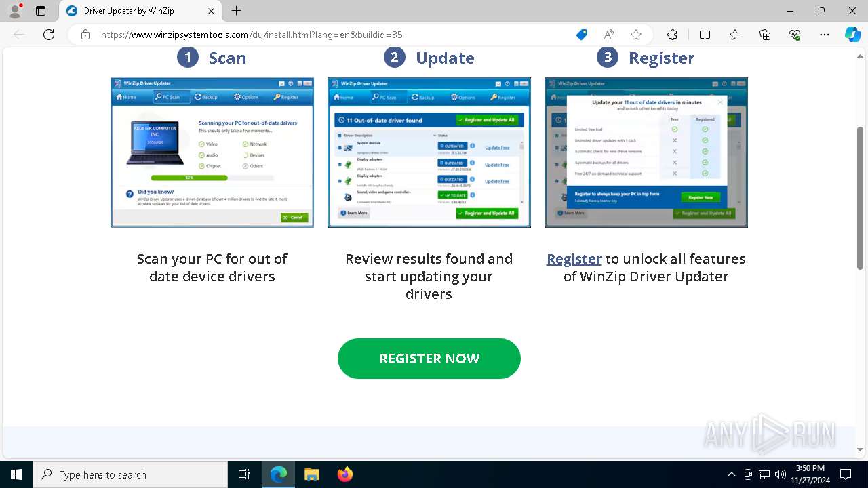
Task: Open the volume control tray icon
Action: click(781, 474)
